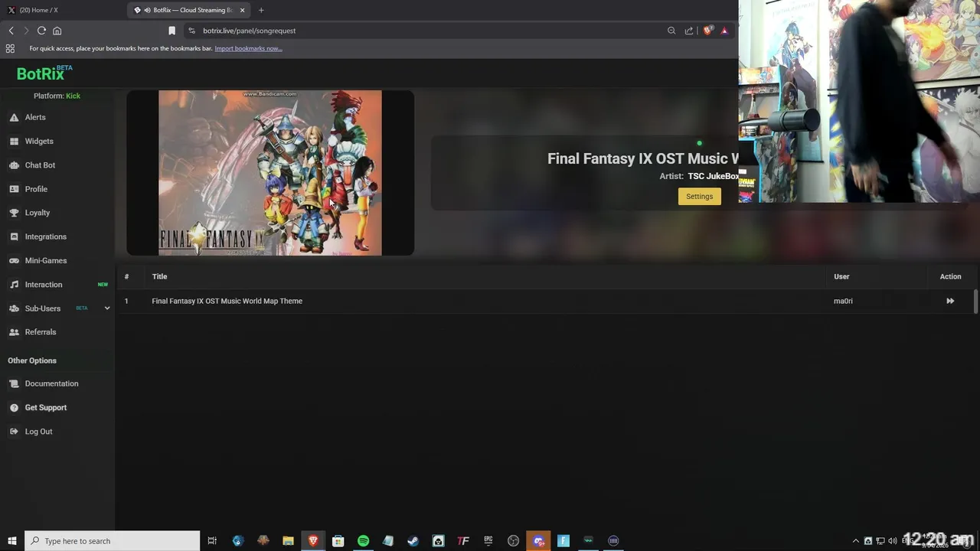Viewport: 980px width, 551px height.
Task: Click the Platform: Kick label
Action: tap(57, 96)
